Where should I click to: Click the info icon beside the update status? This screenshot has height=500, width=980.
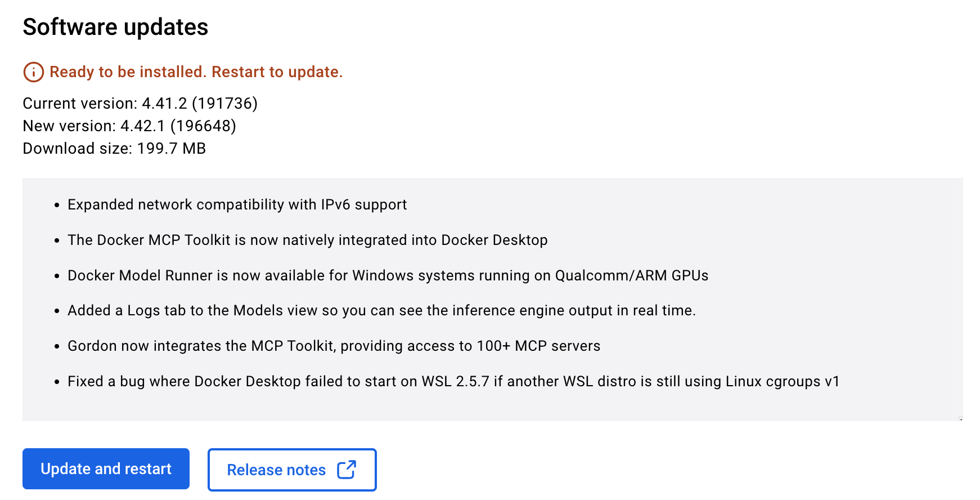coord(33,72)
